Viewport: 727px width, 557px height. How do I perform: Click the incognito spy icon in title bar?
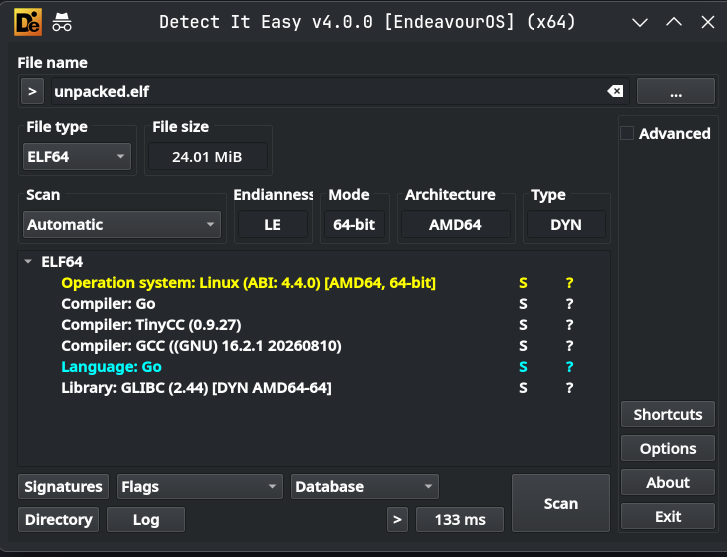pyautogui.click(x=62, y=22)
